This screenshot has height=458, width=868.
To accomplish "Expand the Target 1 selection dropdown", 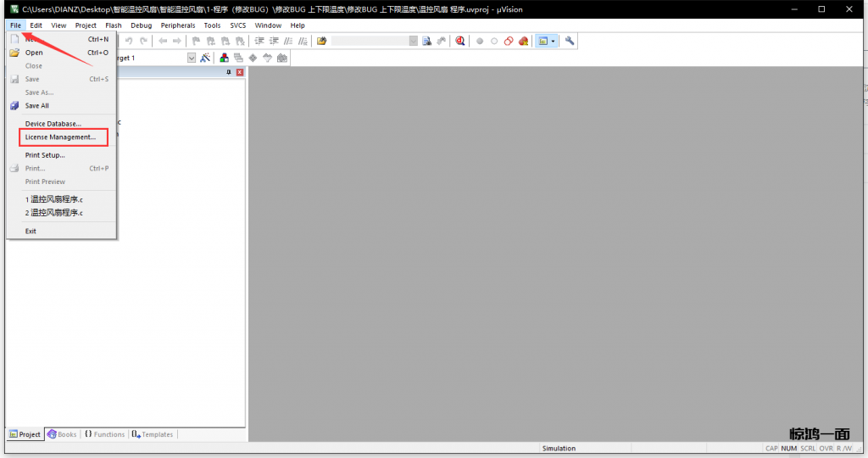I will [x=192, y=58].
